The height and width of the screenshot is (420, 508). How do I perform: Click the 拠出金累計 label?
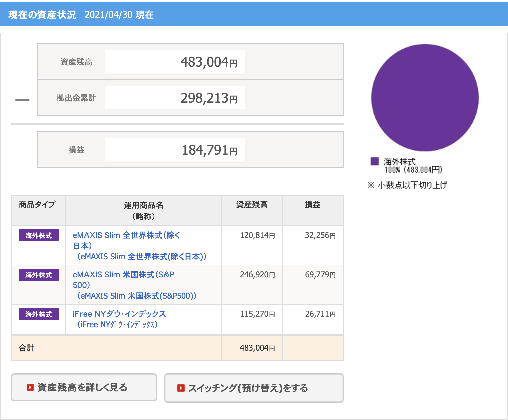click(x=76, y=98)
